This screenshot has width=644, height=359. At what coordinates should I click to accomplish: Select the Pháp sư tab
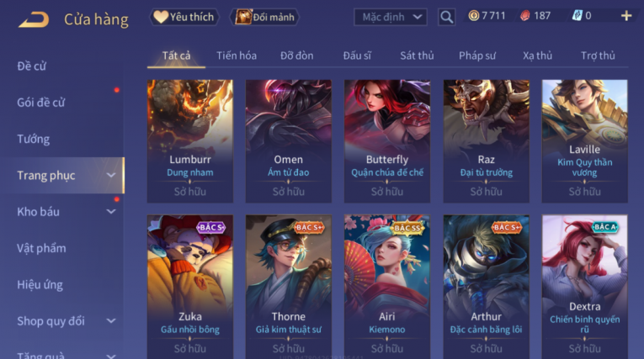point(477,55)
